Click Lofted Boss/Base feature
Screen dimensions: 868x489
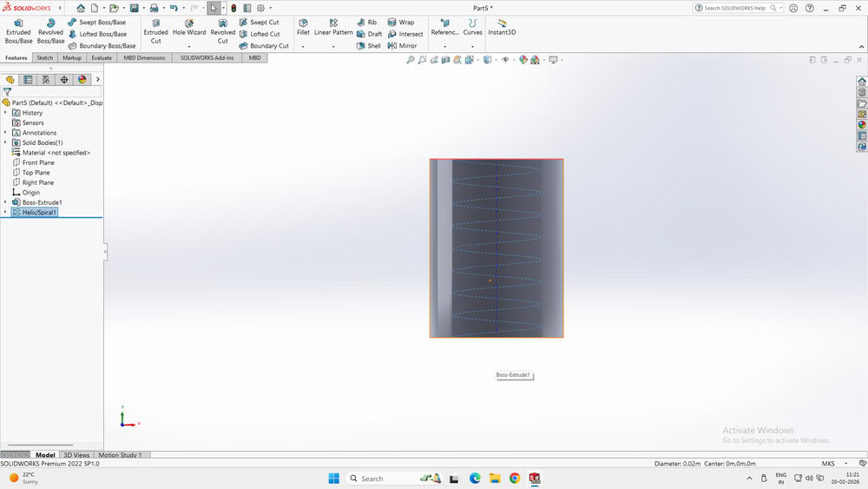[x=97, y=34]
